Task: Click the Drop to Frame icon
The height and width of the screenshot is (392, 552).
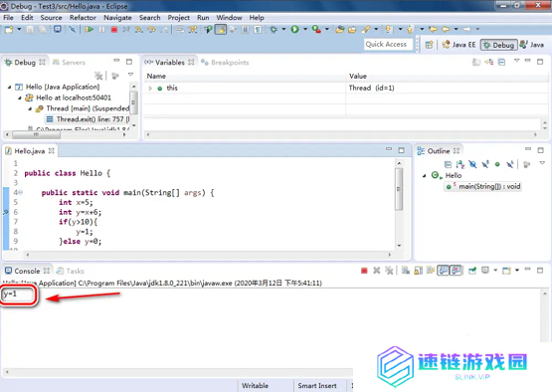Action: 180,30
